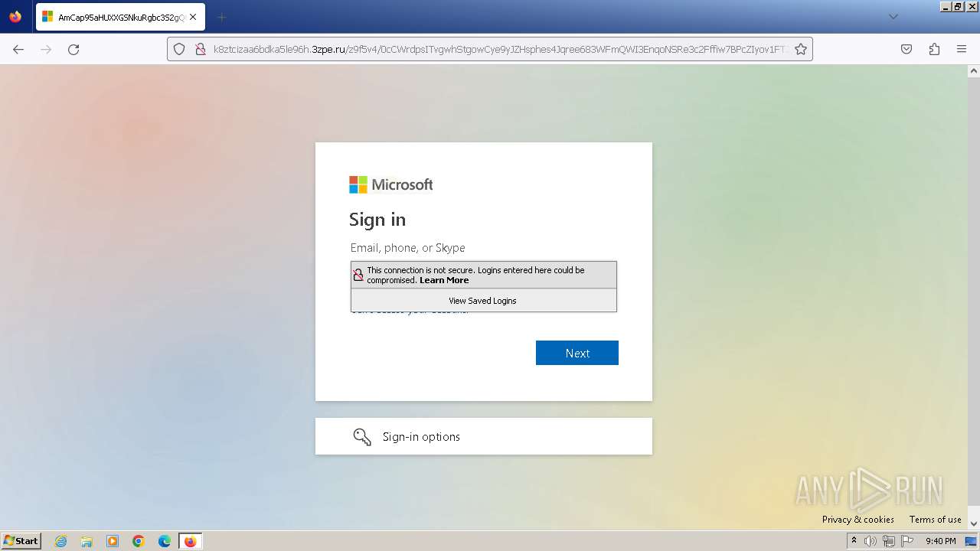
Task: Click the Firefox logo icon in title bar
Action: pos(15,16)
